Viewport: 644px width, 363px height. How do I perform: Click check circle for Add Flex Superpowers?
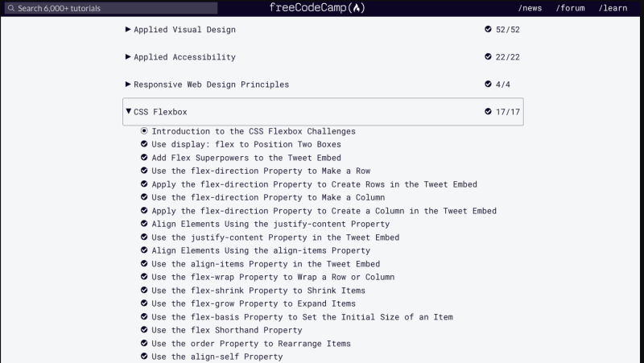(144, 157)
